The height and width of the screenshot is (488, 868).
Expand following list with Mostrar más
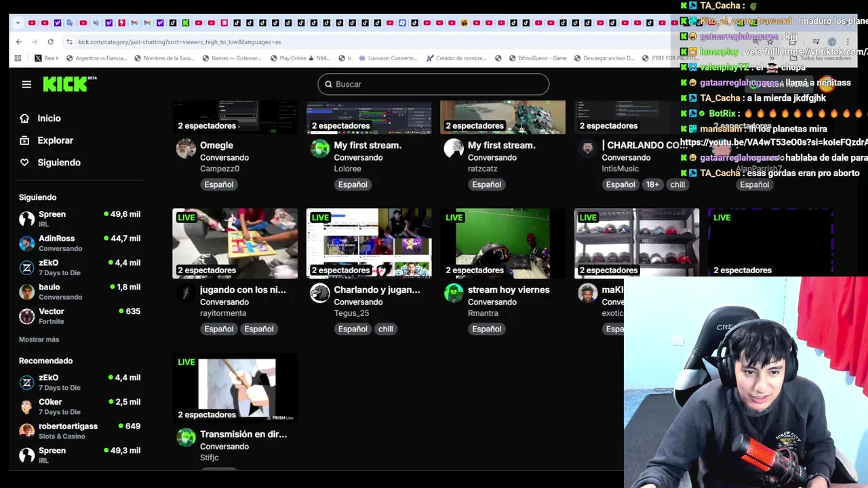(x=39, y=340)
